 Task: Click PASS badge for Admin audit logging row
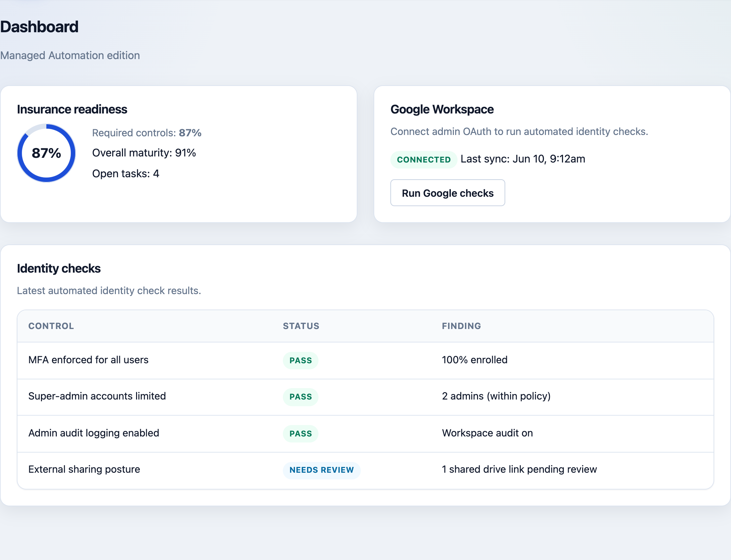(x=301, y=434)
